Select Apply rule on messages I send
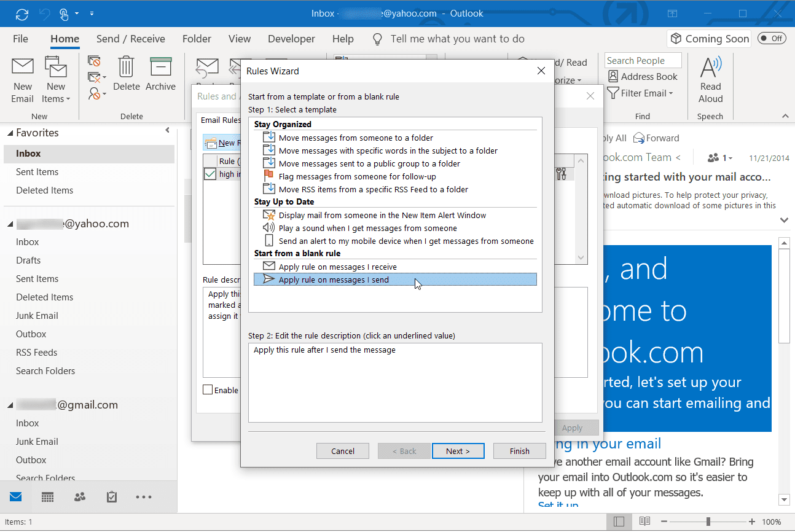Viewport: 795px width, 532px height. tap(396, 280)
